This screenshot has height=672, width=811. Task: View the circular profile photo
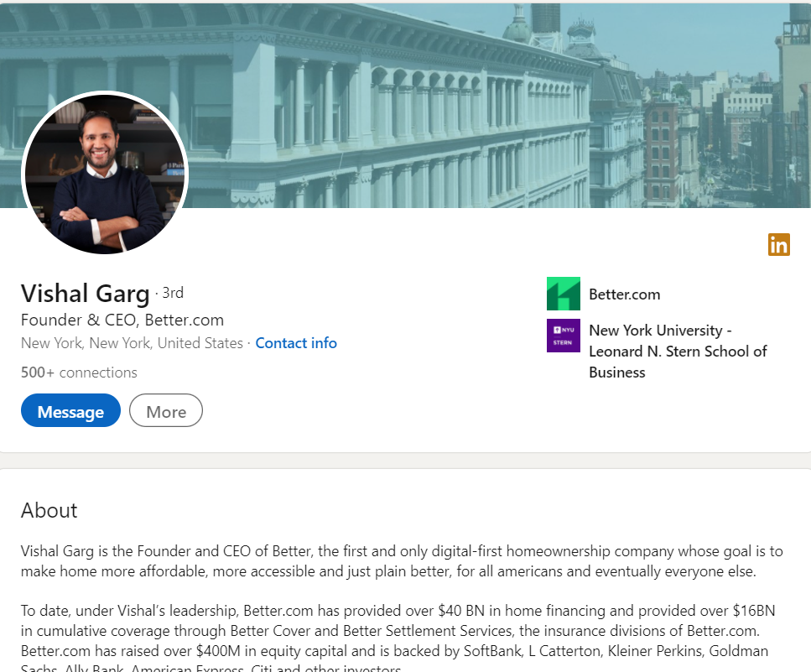pos(105,173)
